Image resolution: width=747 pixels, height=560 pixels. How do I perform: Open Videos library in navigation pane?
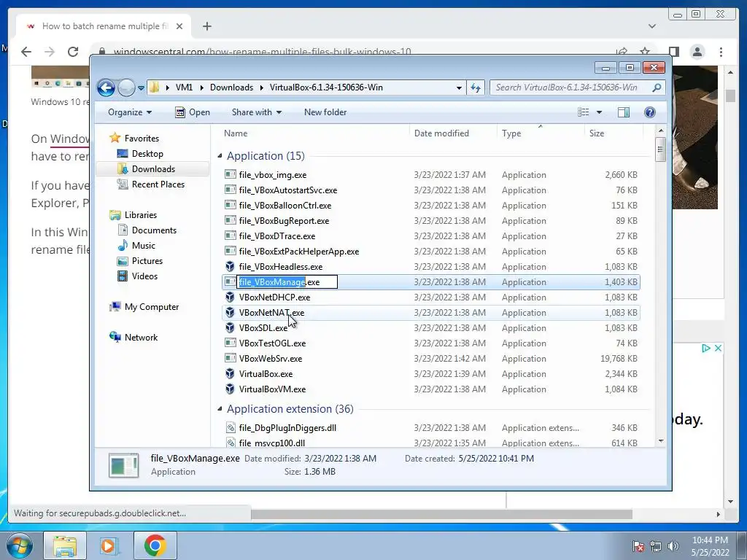(144, 276)
